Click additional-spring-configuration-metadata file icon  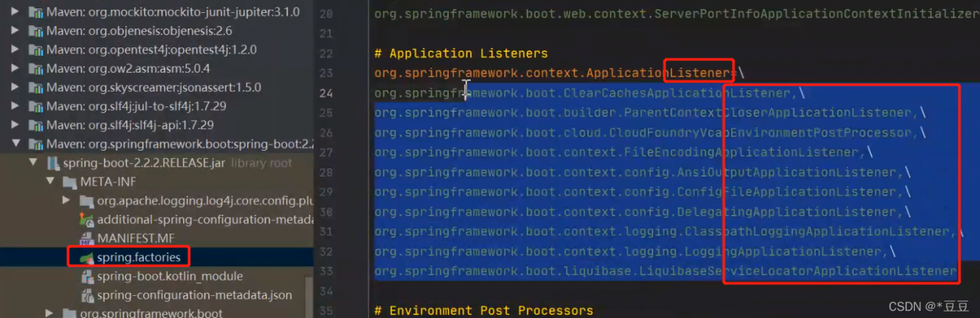87,219
